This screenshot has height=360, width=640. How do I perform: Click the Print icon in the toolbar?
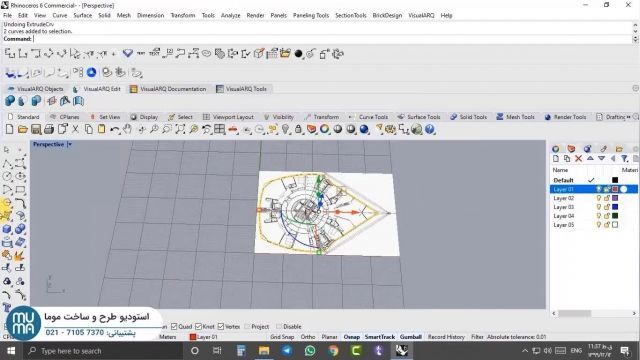tap(49, 129)
